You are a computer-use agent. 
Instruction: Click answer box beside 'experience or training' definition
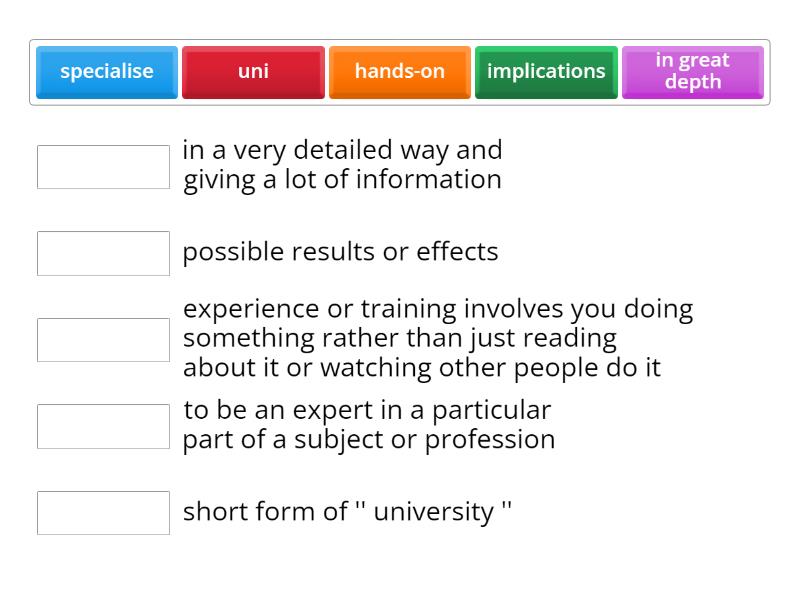point(104,340)
